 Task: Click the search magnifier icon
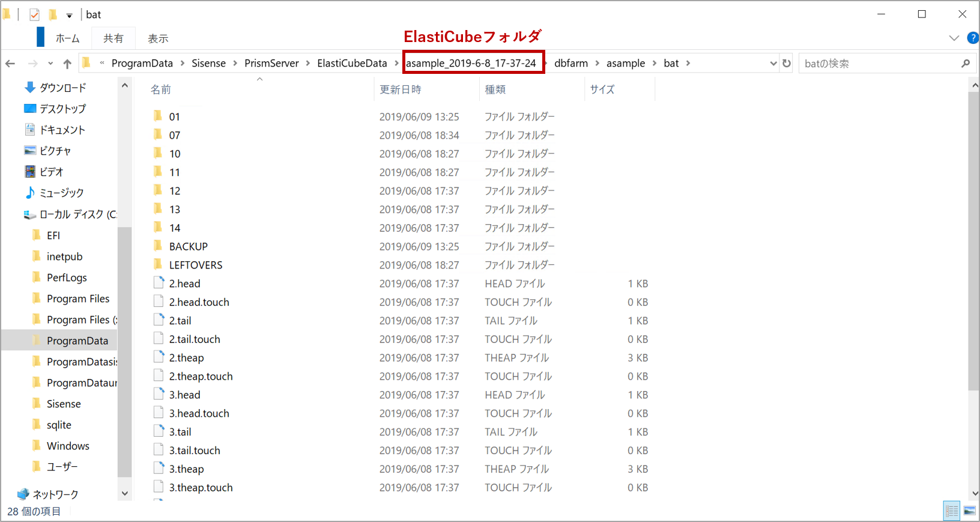[965, 63]
